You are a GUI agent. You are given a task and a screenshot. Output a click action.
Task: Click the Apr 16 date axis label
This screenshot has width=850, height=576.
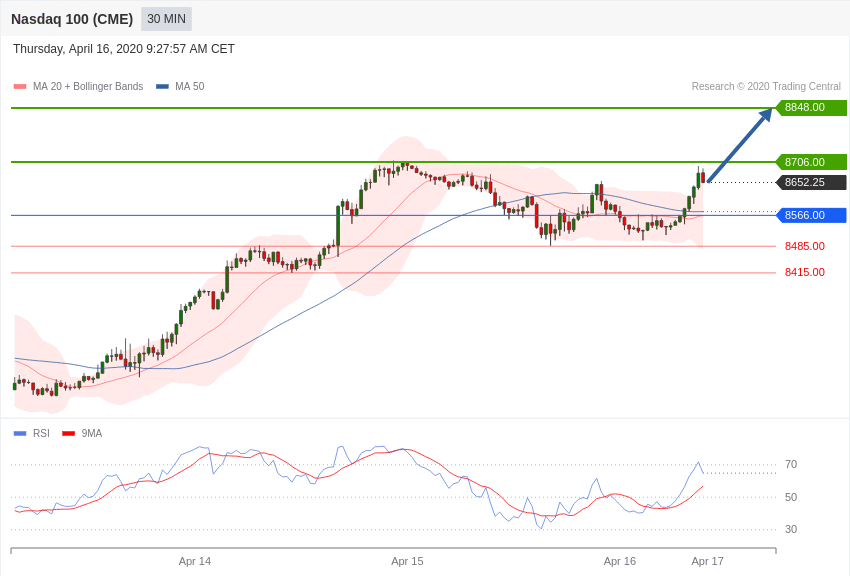click(x=620, y=561)
